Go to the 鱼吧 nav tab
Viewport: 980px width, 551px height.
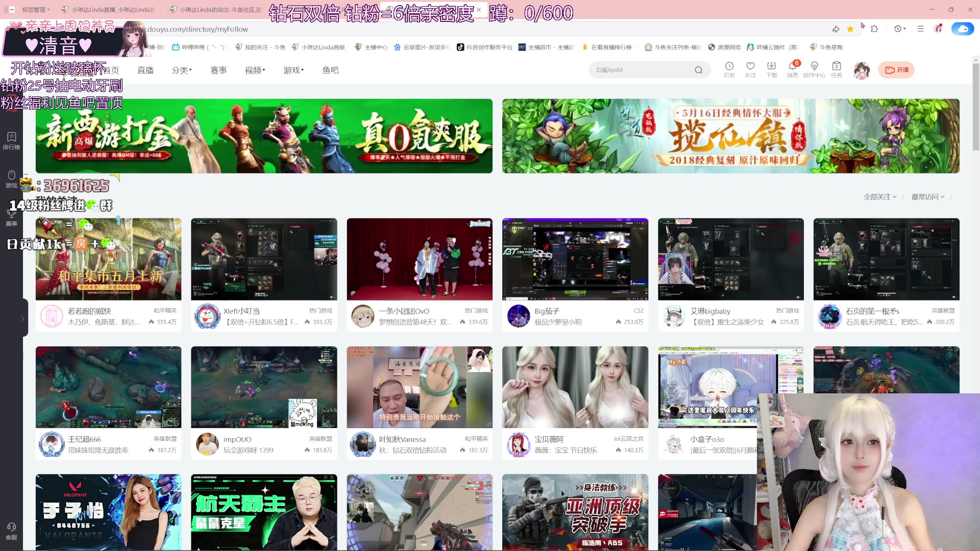pos(330,70)
